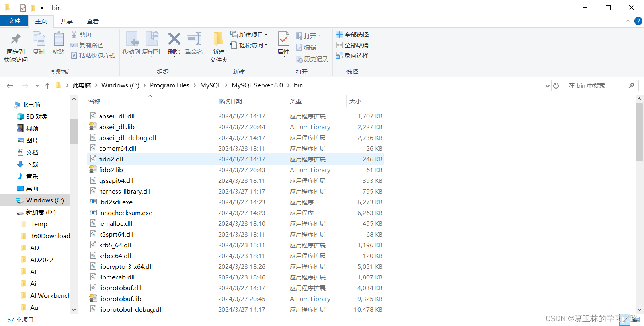Click the Delete (删除) red X icon
Image resolution: width=644 pixels, height=326 pixels.
pos(174,39)
